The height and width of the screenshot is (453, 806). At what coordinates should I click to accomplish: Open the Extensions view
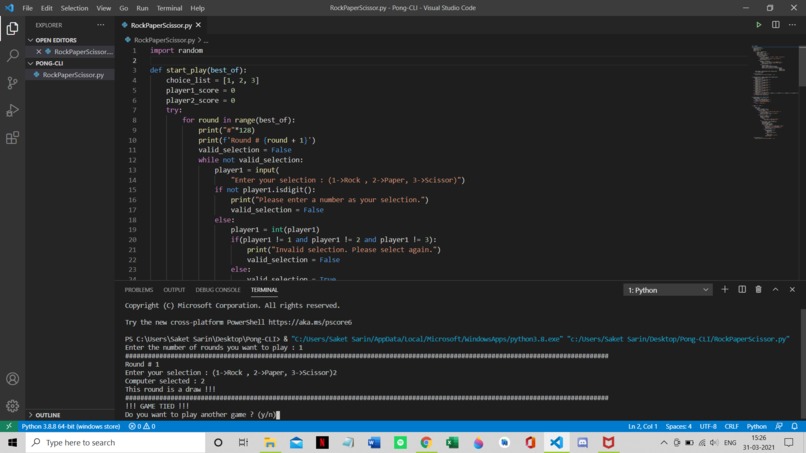pyautogui.click(x=12, y=137)
